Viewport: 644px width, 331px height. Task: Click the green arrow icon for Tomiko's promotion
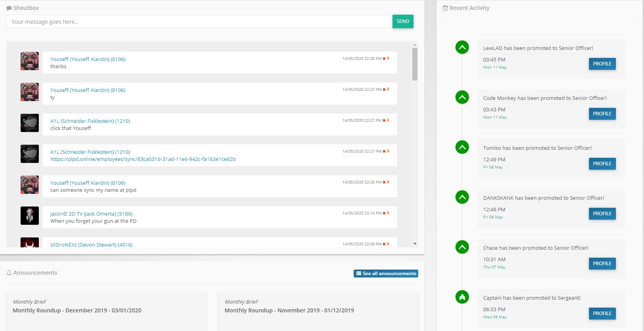point(462,147)
